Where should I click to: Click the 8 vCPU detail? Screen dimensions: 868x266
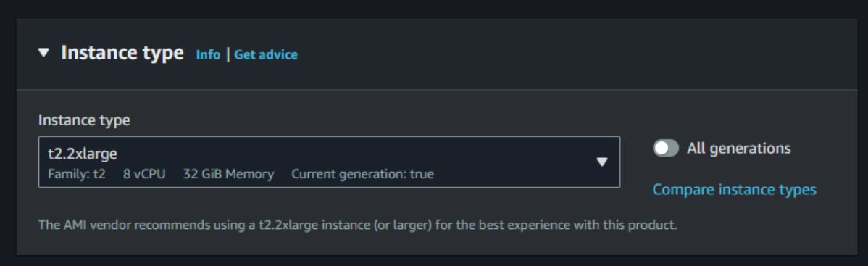pos(144,174)
